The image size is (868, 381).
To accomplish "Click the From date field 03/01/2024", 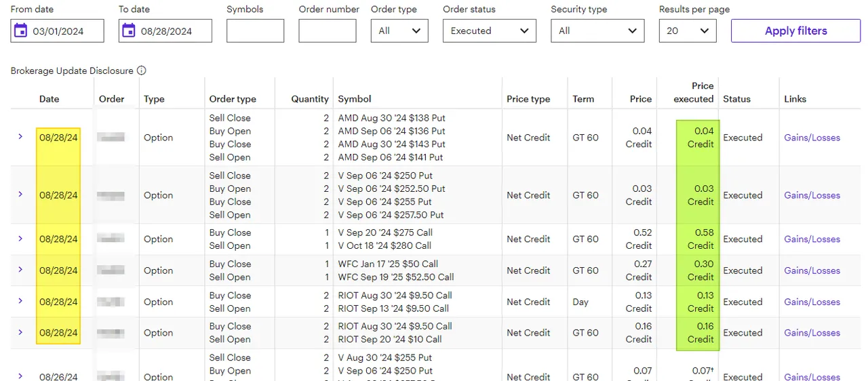I will point(58,31).
